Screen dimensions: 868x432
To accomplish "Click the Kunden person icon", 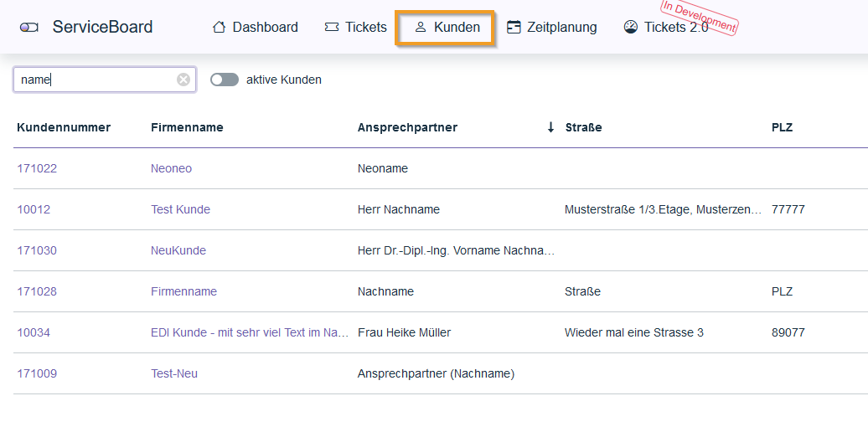I will tap(421, 28).
